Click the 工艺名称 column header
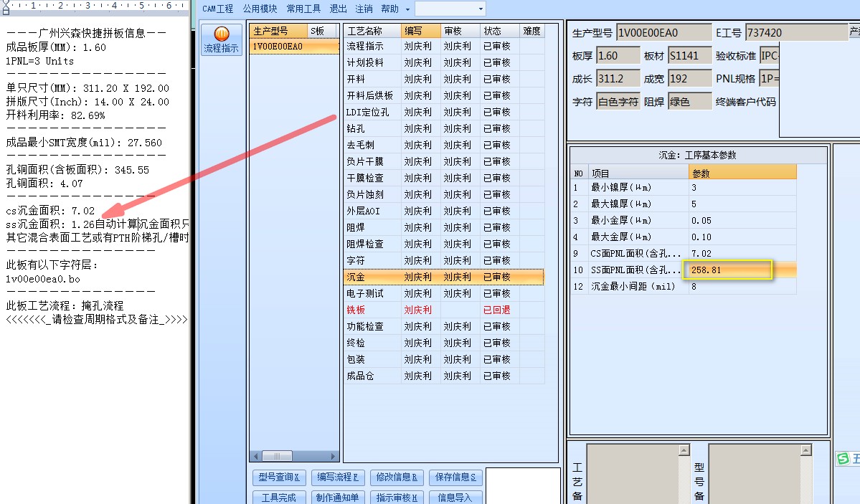 pyautogui.click(x=372, y=32)
